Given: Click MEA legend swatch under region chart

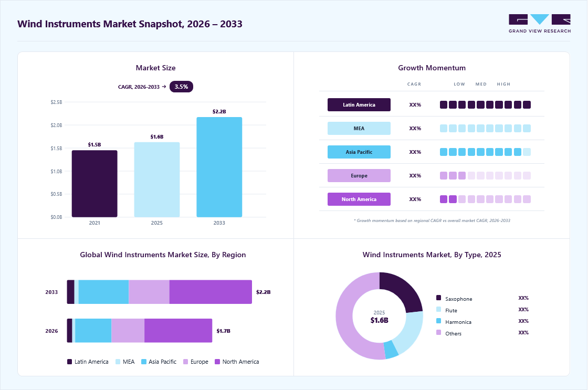Looking at the screenshot, I should (118, 362).
